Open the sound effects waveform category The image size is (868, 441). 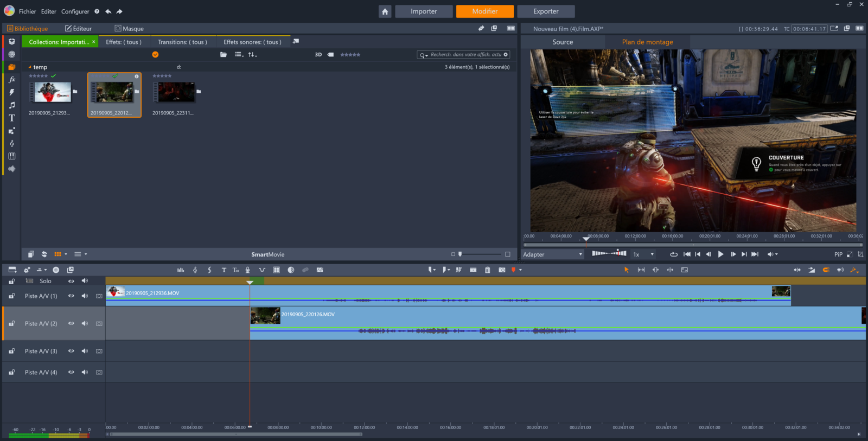click(12, 169)
